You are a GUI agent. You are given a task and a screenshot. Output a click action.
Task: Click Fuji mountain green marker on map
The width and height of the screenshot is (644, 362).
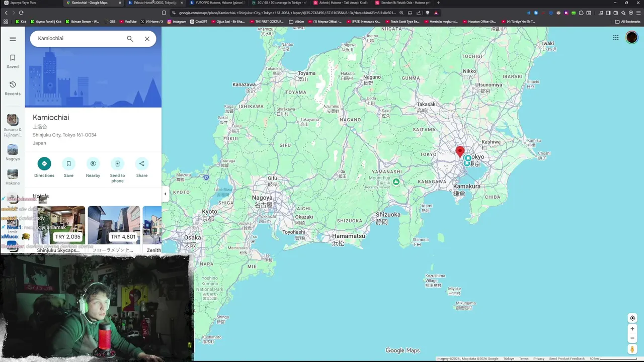pyautogui.click(x=396, y=182)
